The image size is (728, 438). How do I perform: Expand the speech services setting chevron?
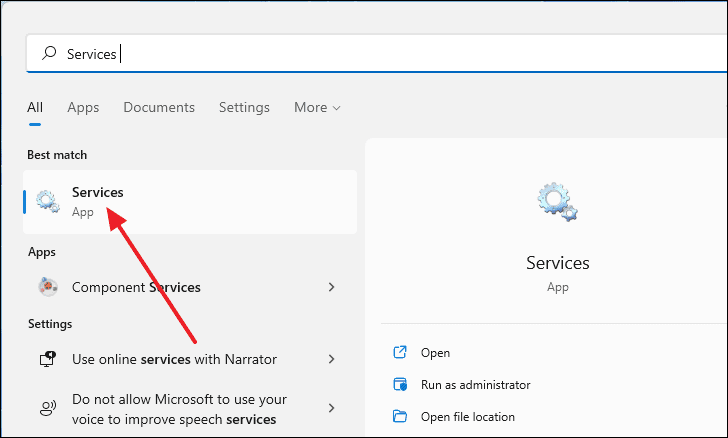tap(332, 408)
